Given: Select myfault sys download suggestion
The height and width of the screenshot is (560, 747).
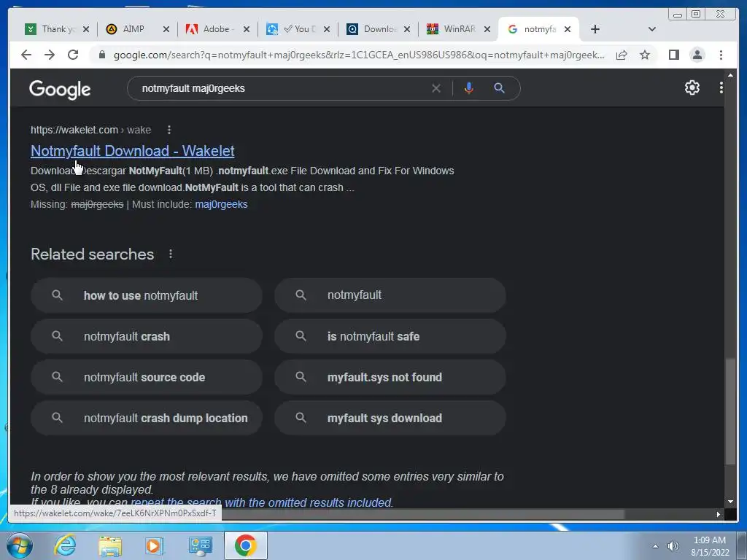Looking at the screenshot, I should (x=390, y=418).
